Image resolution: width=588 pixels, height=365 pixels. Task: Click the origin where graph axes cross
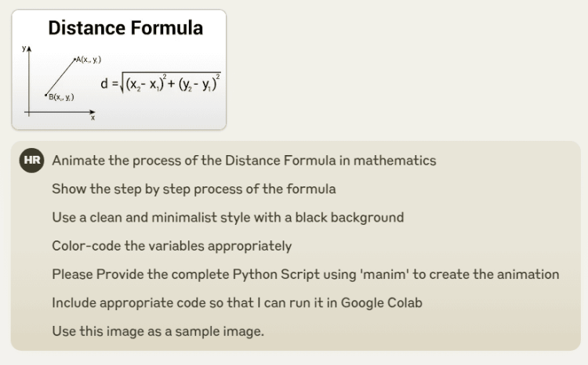click(29, 112)
